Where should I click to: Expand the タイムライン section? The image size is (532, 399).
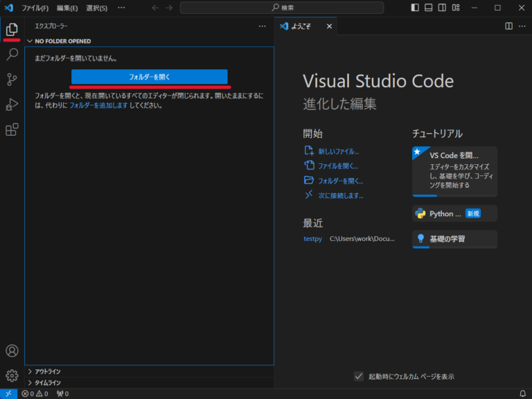coord(30,382)
